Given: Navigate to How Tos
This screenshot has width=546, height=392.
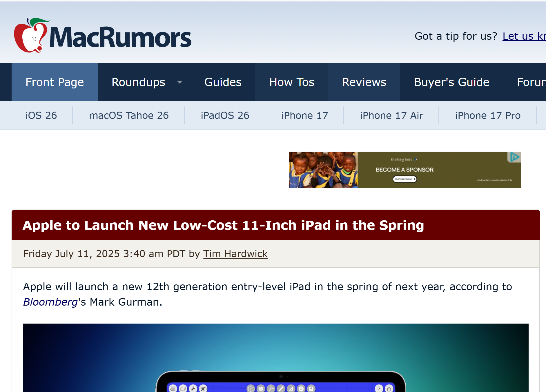Looking at the screenshot, I should coord(292,82).
